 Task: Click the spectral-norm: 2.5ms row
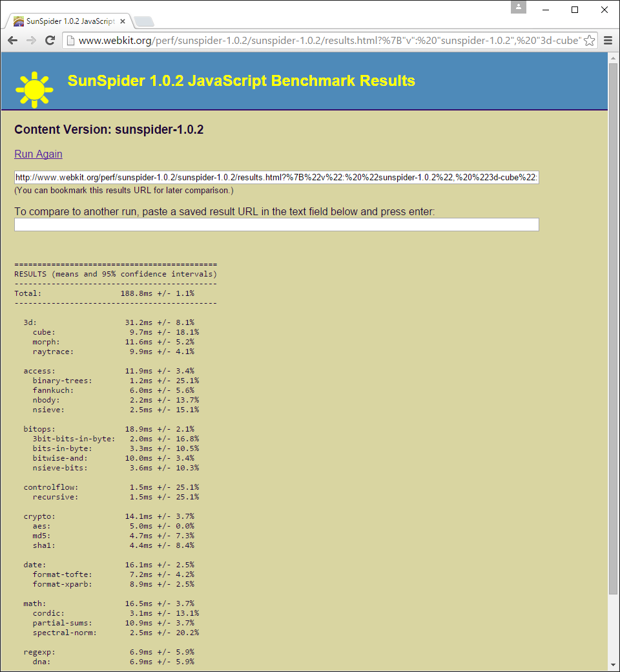116,633
